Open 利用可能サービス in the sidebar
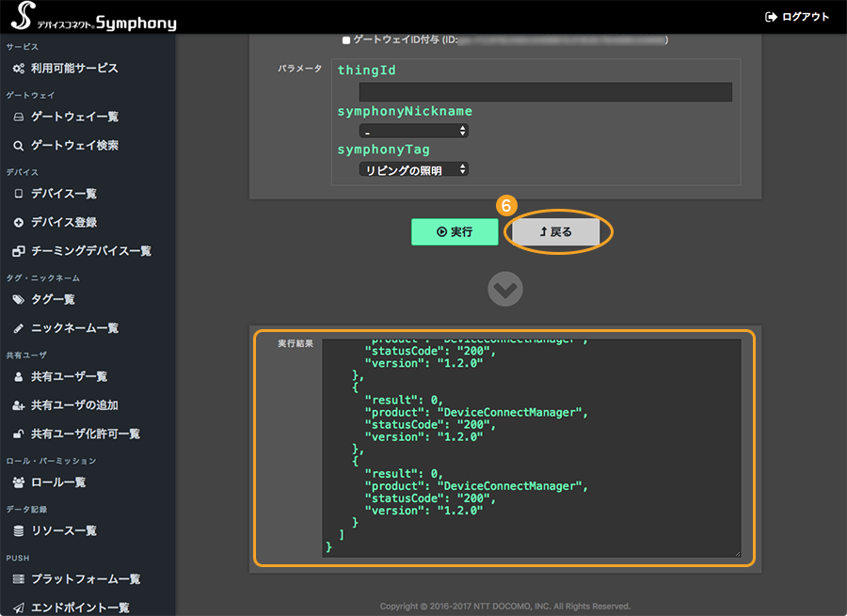 [x=74, y=69]
